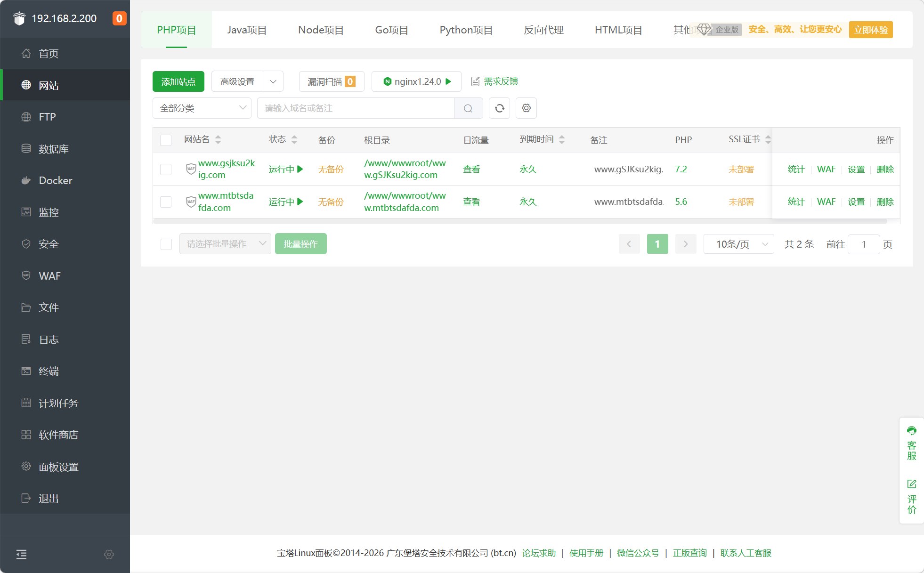Image resolution: width=924 pixels, height=573 pixels.
Task: Check the box for www.gsjksu2kig.com row
Action: [x=166, y=169]
